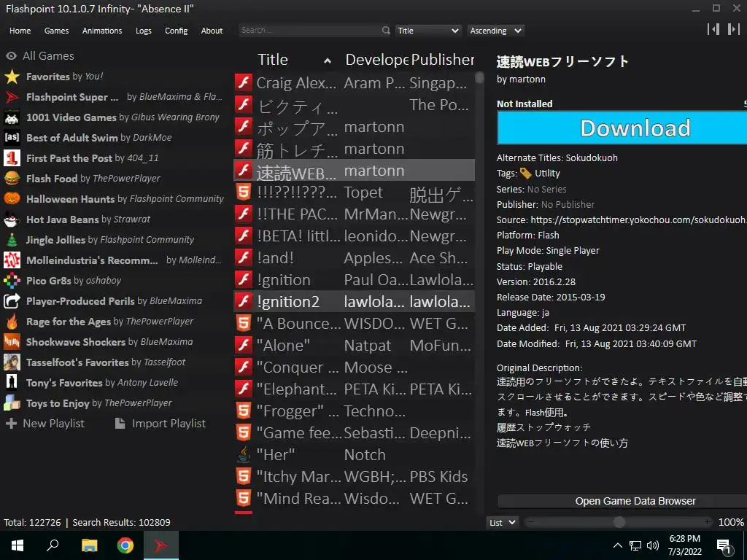Toggle sort arrow on Title column header
This screenshot has height=560, width=747.
(x=328, y=61)
